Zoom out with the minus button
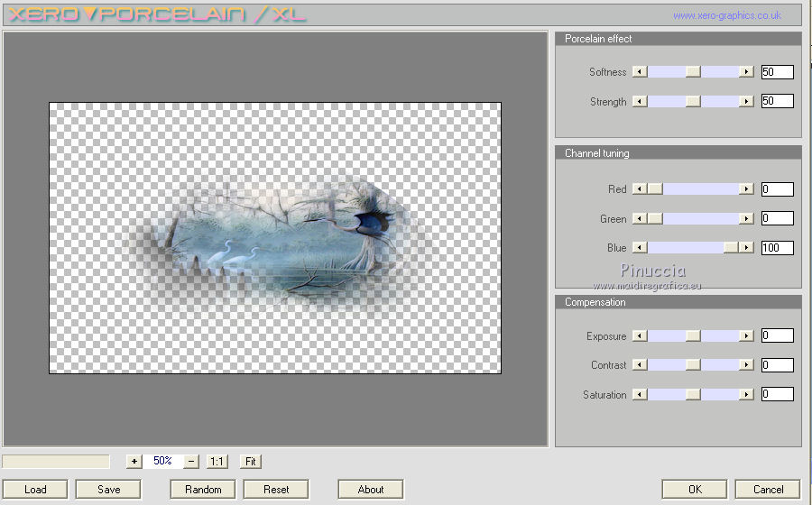812x505 pixels. (x=191, y=461)
